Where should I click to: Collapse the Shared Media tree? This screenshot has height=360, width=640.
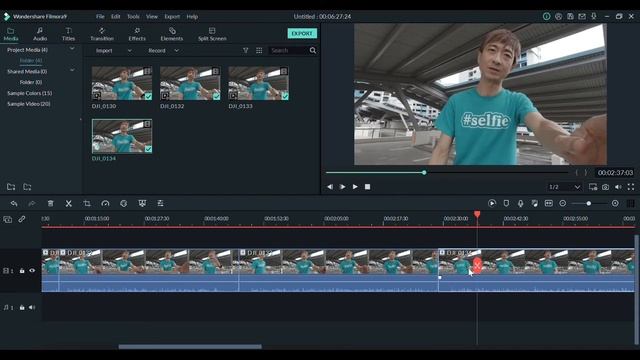point(72,70)
